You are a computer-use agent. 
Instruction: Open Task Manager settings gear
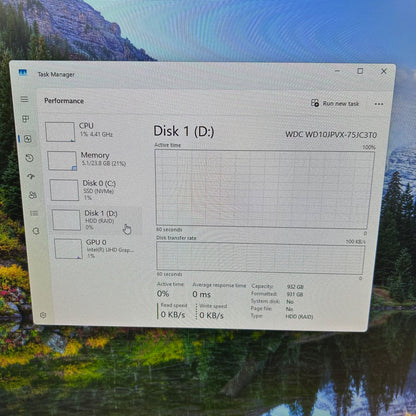point(43,315)
